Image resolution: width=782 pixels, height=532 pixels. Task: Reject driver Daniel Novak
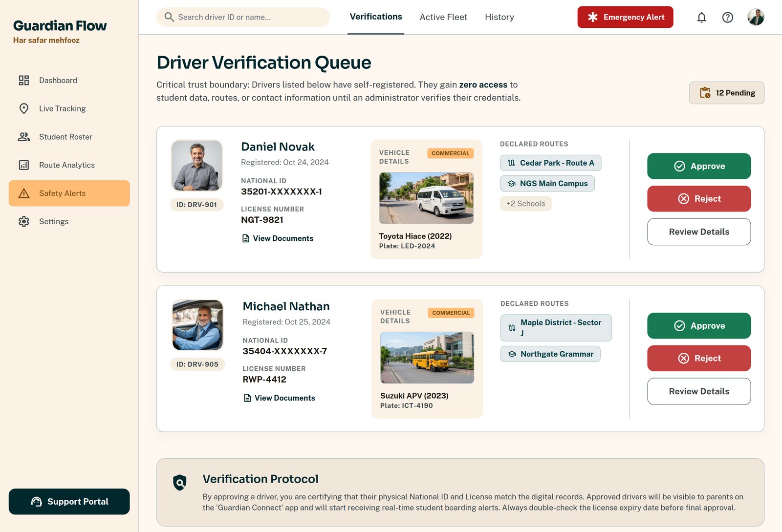(x=699, y=199)
